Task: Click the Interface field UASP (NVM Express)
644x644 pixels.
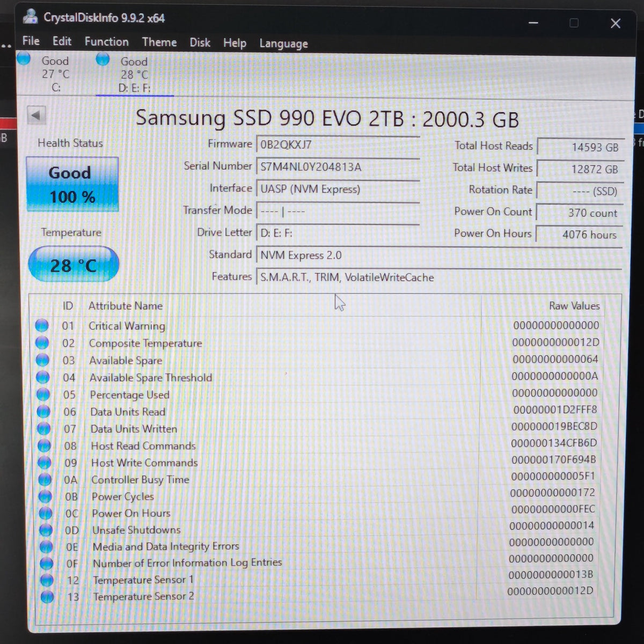Action: click(338, 189)
